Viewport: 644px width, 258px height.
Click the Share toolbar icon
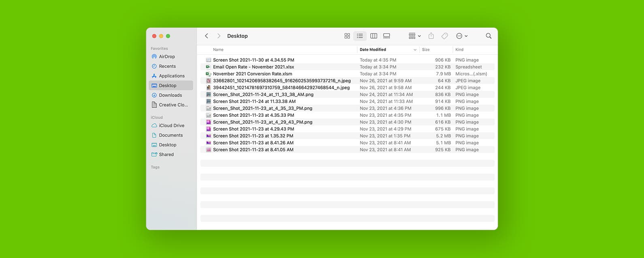[431, 36]
